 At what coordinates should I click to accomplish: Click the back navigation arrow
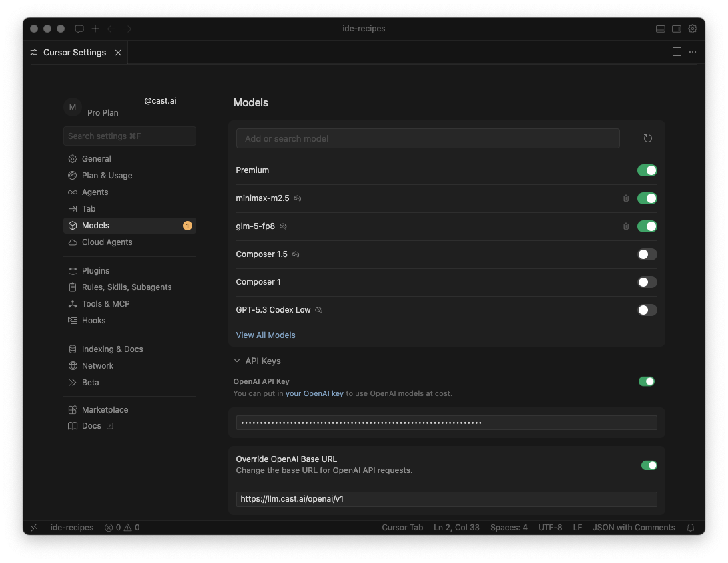(x=111, y=29)
